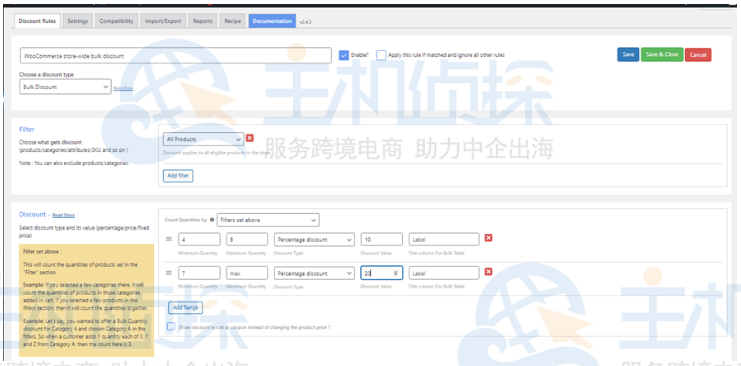Screen dimensions: 741x366
Task: Click Maximum Quantity field in first range row
Action: tap(247, 239)
